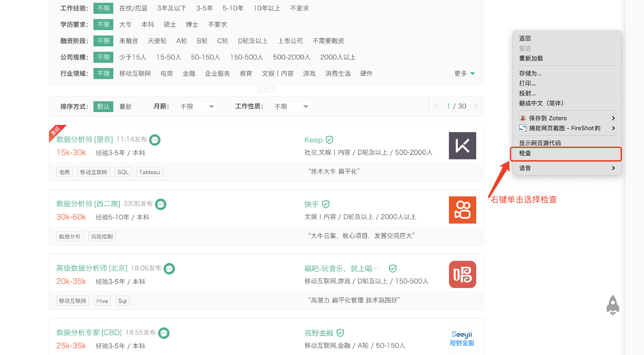
Task: Open the 数据分析师 [西二旗] job link
Action: click(88, 204)
